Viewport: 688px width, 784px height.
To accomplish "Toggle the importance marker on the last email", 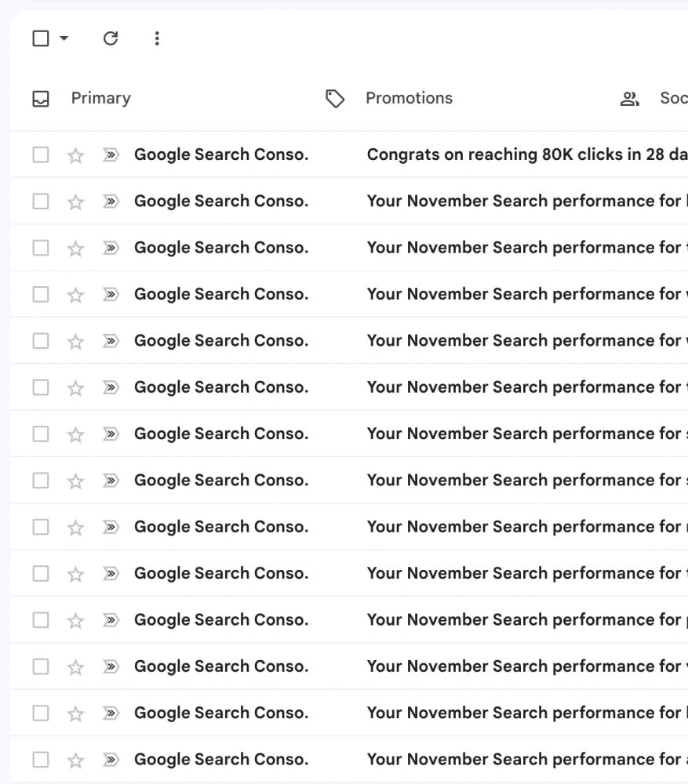I will 111,760.
